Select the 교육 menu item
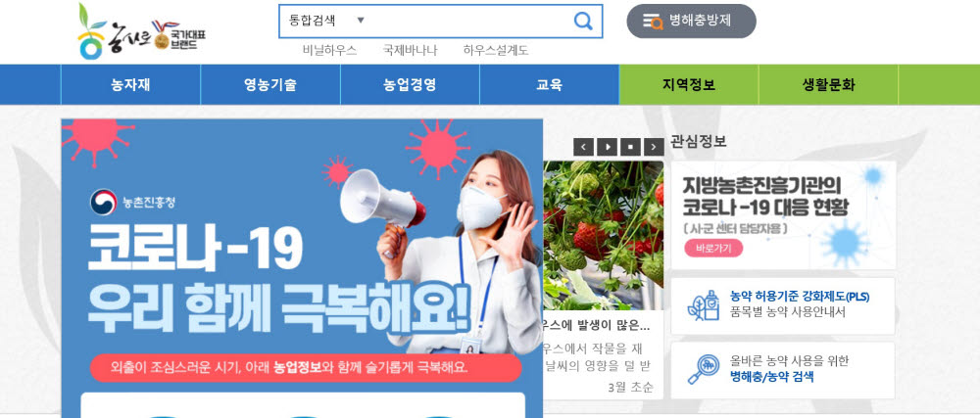Screen dimensions: 980x418 550,85
